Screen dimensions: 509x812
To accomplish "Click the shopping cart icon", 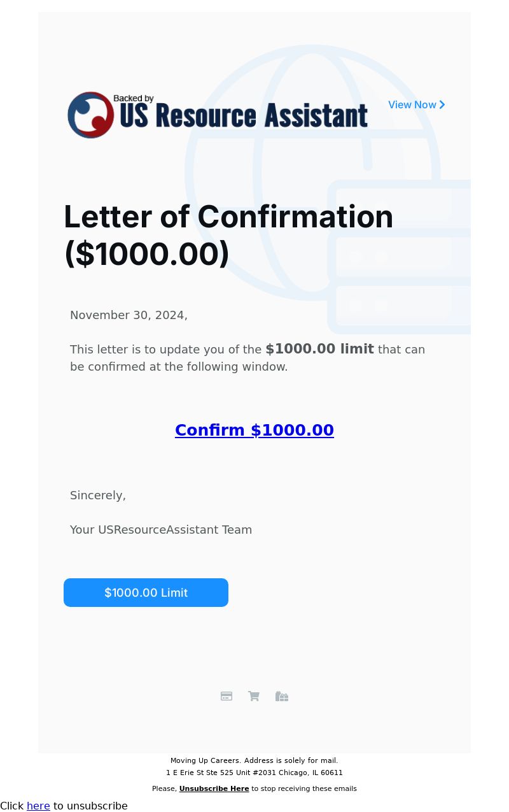I will 254,696.
